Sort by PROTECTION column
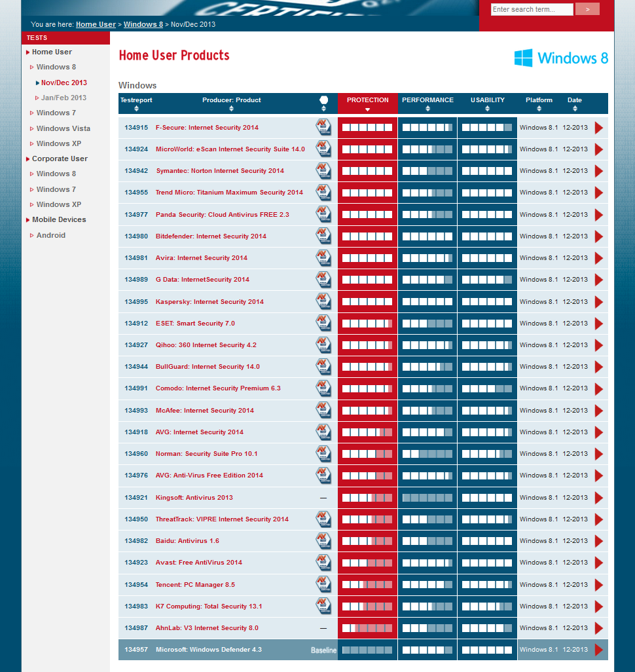 click(368, 110)
